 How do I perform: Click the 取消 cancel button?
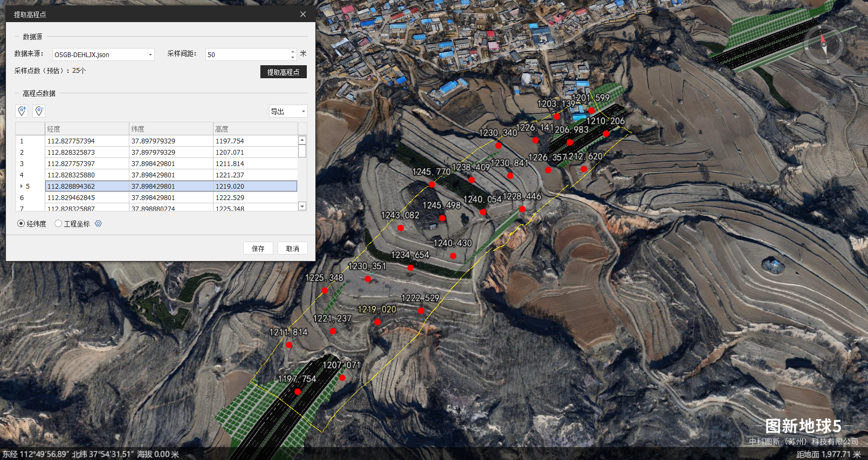292,249
